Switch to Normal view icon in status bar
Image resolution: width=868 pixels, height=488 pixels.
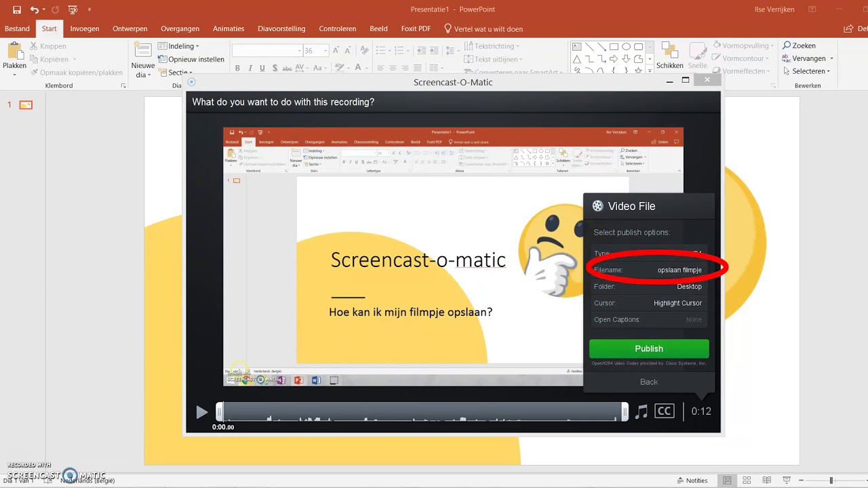pos(727,481)
